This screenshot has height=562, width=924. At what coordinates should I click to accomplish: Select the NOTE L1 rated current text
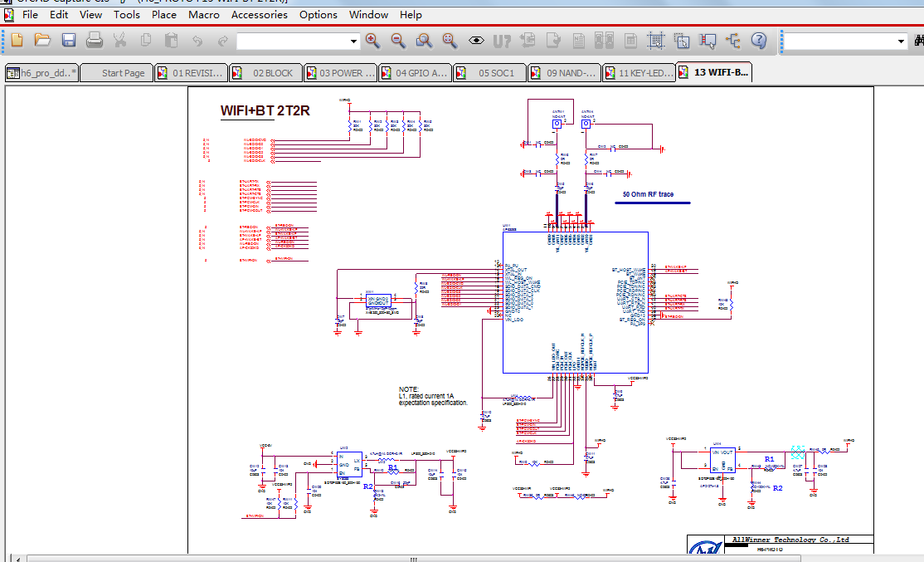[433, 396]
